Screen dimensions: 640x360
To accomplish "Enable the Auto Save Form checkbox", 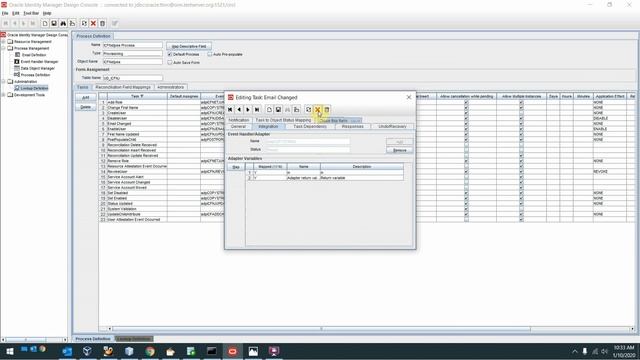I will click(170, 62).
